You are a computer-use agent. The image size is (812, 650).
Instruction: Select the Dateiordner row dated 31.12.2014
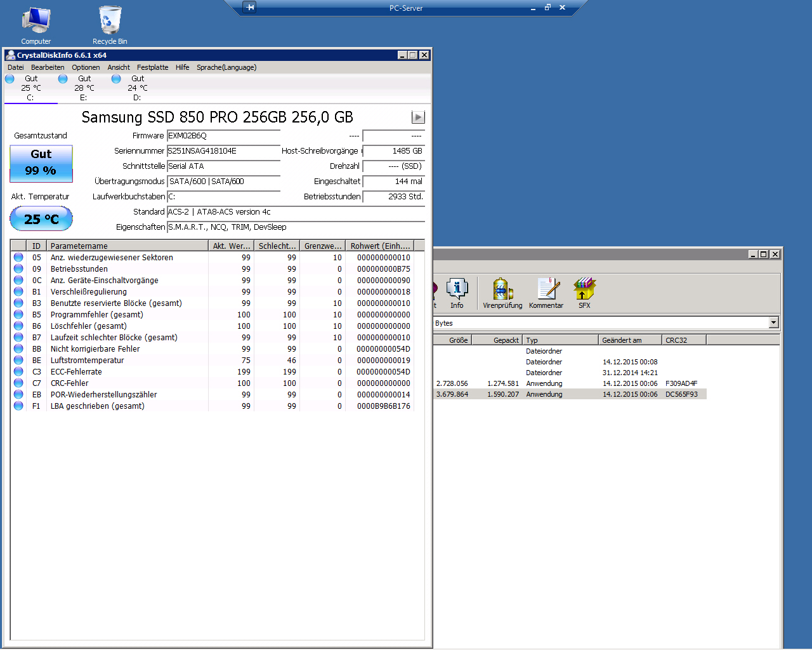coord(570,373)
